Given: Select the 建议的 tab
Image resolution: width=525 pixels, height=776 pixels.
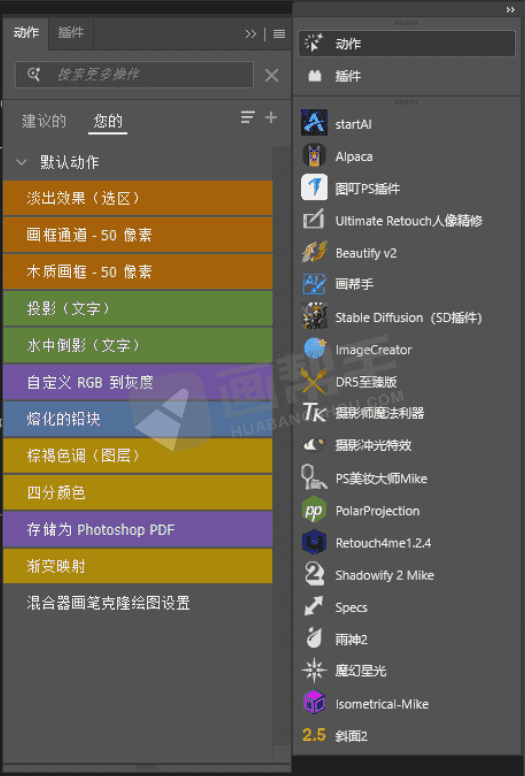Looking at the screenshot, I should 44,121.
